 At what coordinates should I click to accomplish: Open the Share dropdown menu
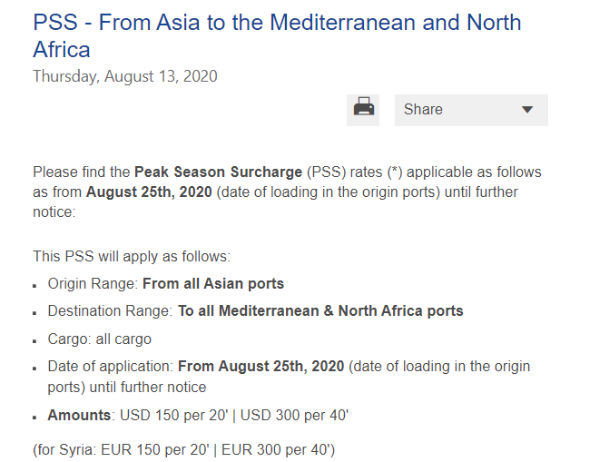point(471,110)
